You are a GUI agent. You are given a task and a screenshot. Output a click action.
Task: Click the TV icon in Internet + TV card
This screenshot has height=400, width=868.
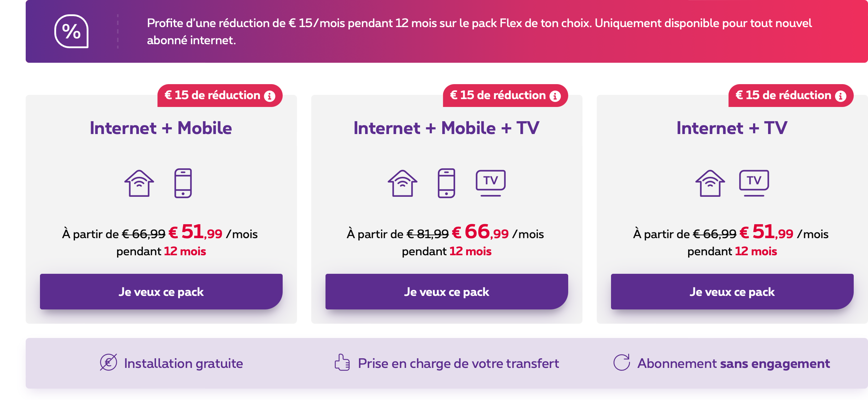(754, 183)
